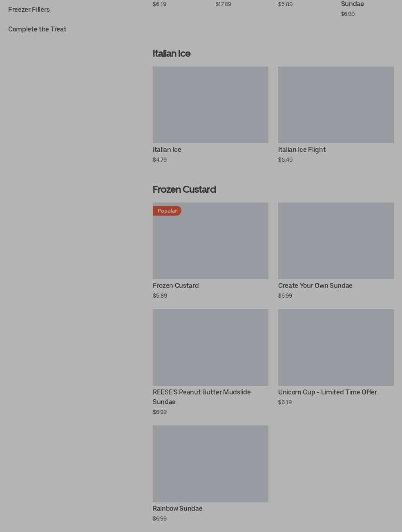Click the Italian Ice Flight item title
The height and width of the screenshot is (532, 402).
(301, 149)
